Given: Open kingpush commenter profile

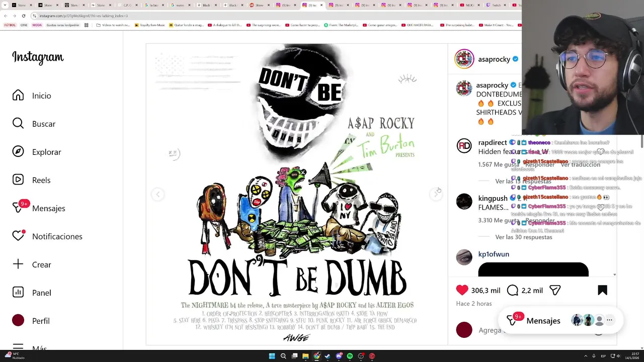Looking at the screenshot, I should 493,198.
